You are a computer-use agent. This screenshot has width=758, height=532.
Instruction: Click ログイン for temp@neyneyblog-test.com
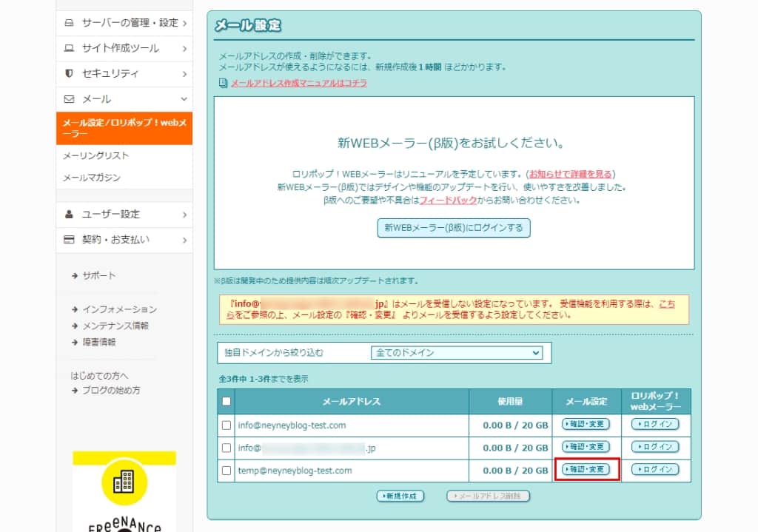pyautogui.click(x=655, y=469)
